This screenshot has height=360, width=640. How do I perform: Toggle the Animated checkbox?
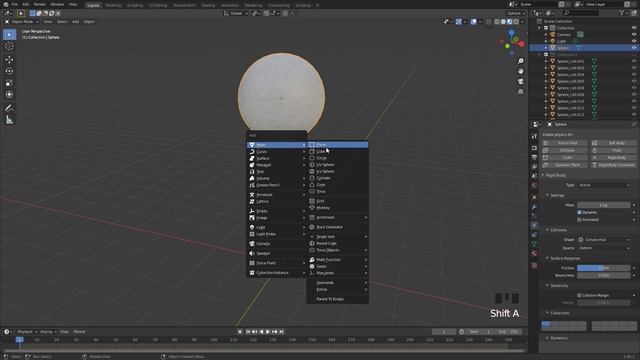(579, 220)
